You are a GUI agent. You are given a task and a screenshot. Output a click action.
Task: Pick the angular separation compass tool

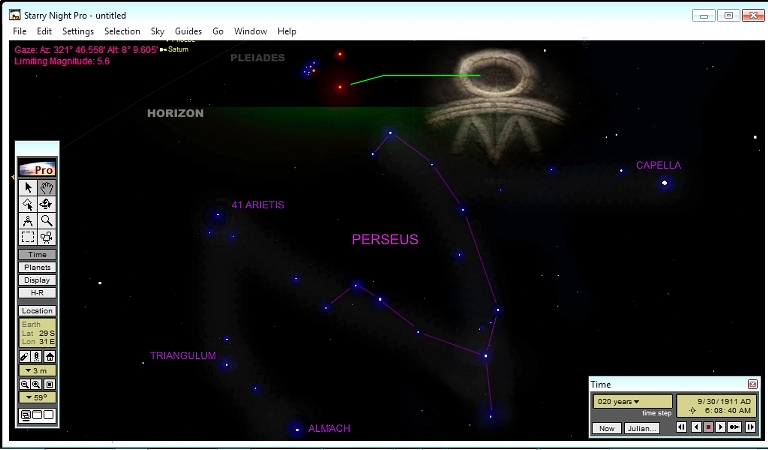(x=28, y=221)
